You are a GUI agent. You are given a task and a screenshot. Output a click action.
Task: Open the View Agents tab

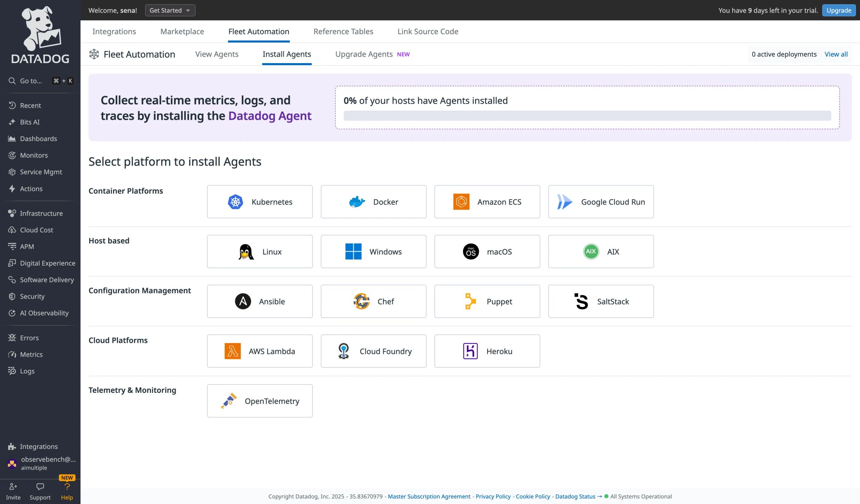(217, 54)
